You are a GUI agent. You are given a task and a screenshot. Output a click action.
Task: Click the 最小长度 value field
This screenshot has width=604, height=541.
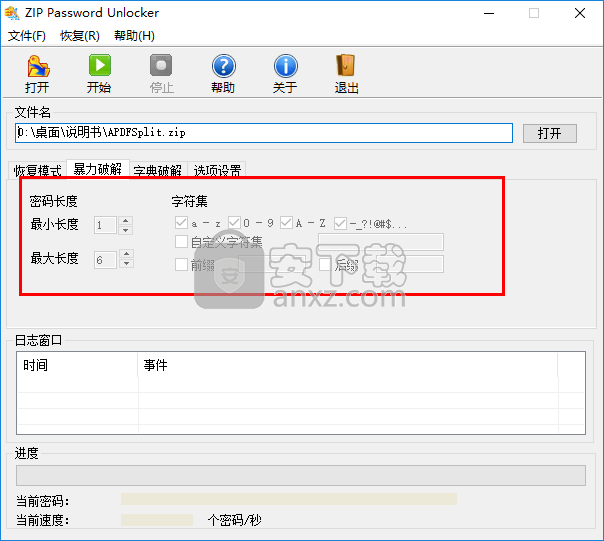(106, 225)
